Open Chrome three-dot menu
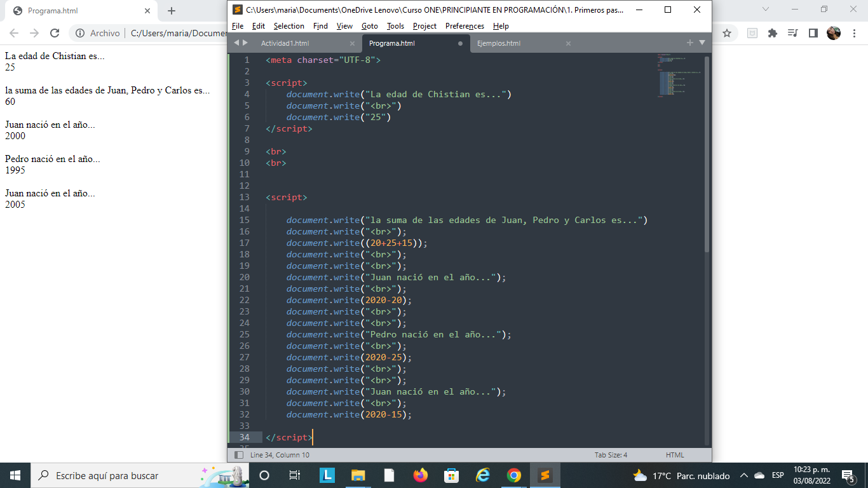The image size is (868, 488). tap(854, 33)
